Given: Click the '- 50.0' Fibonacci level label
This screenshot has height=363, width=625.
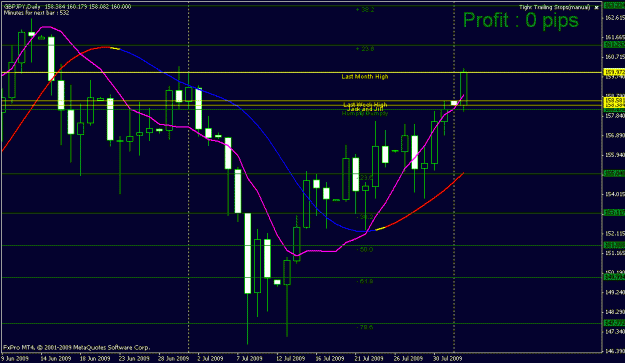Looking at the screenshot, I should tap(365, 249).
